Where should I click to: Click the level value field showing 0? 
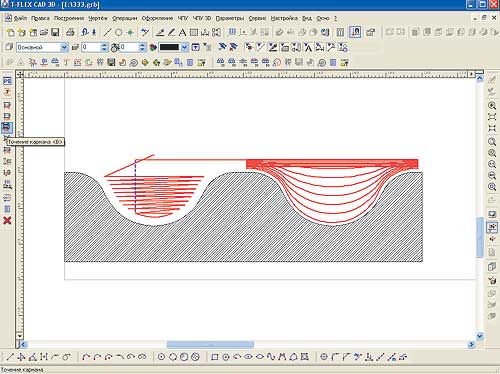coord(91,47)
